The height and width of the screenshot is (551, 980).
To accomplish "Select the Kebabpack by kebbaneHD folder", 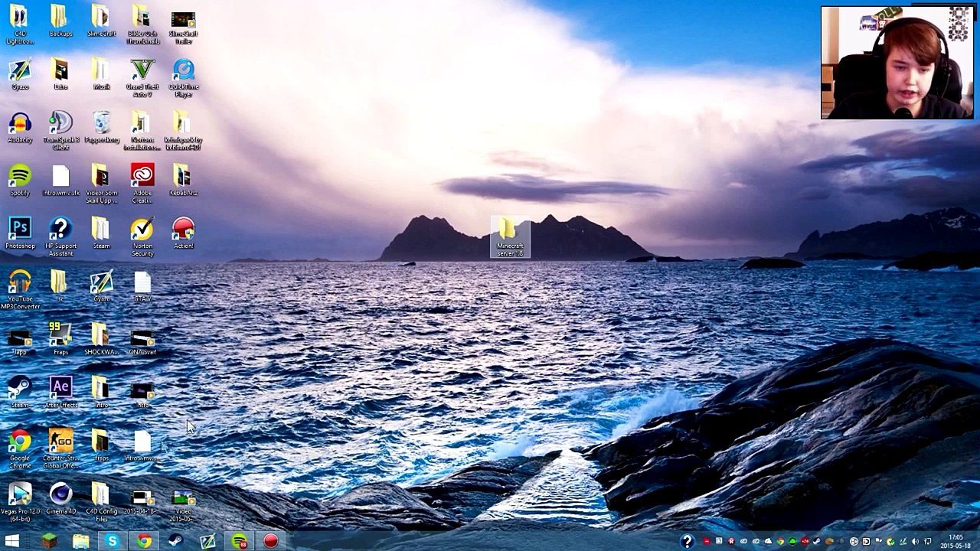I will click(183, 131).
